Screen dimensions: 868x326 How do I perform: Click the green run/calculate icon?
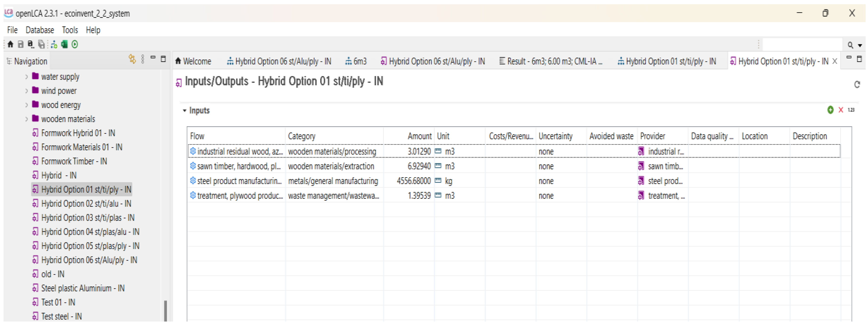[x=75, y=44]
